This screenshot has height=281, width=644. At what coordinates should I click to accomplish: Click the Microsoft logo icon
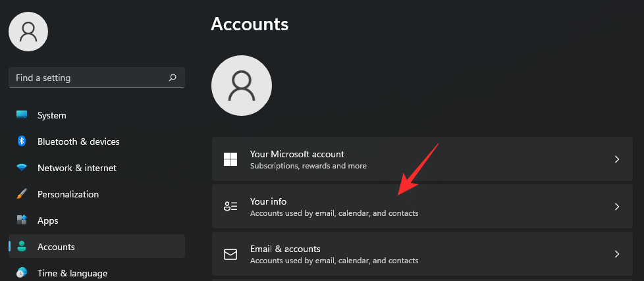tap(230, 159)
